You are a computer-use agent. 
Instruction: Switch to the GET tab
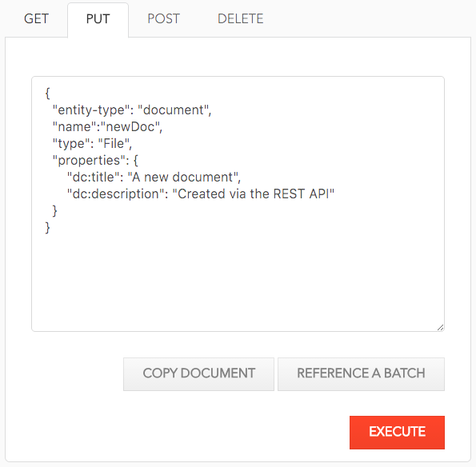(36, 19)
